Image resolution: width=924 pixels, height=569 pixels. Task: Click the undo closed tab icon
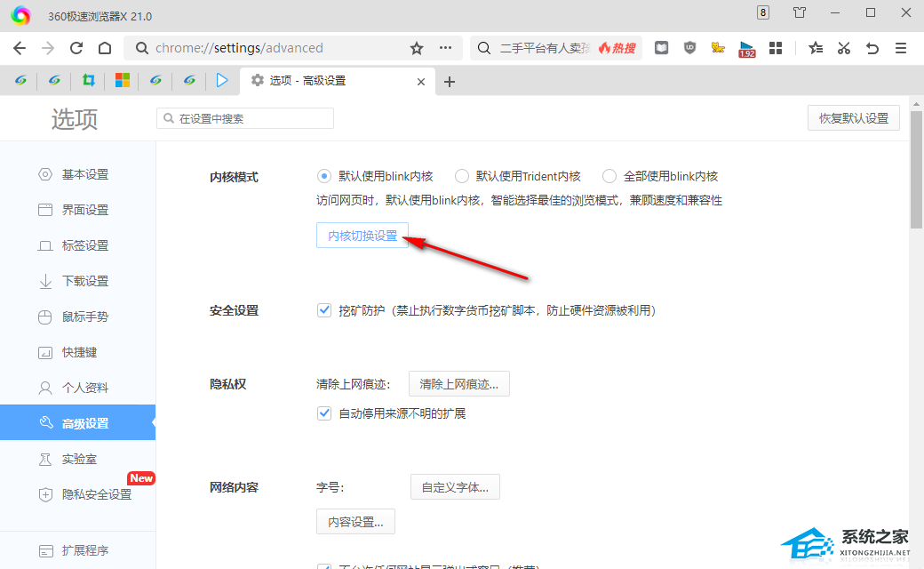click(872, 48)
